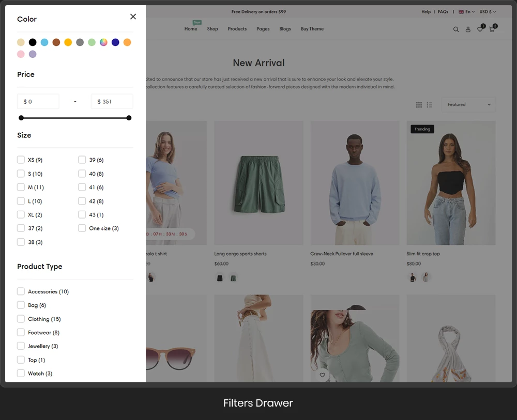The height and width of the screenshot is (420, 517).
Task: Open the Featured sort dropdown
Action: click(x=468, y=105)
